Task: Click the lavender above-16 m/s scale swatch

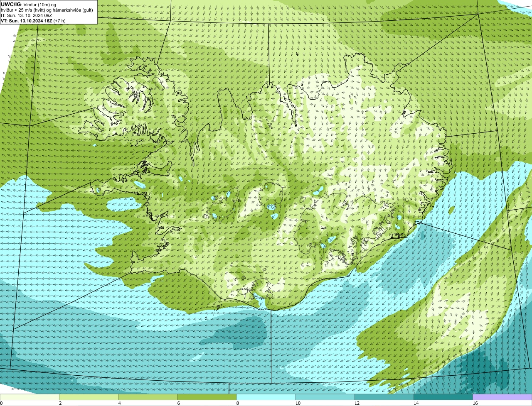Action: (502, 397)
